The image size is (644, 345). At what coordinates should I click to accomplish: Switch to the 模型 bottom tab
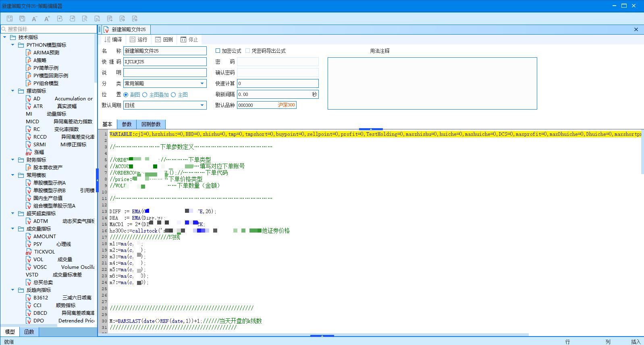(x=10, y=332)
